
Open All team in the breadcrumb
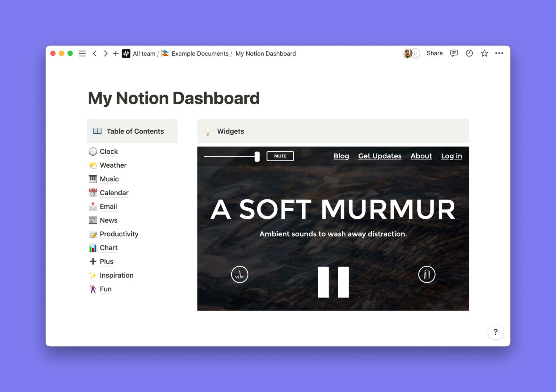coord(144,53)
